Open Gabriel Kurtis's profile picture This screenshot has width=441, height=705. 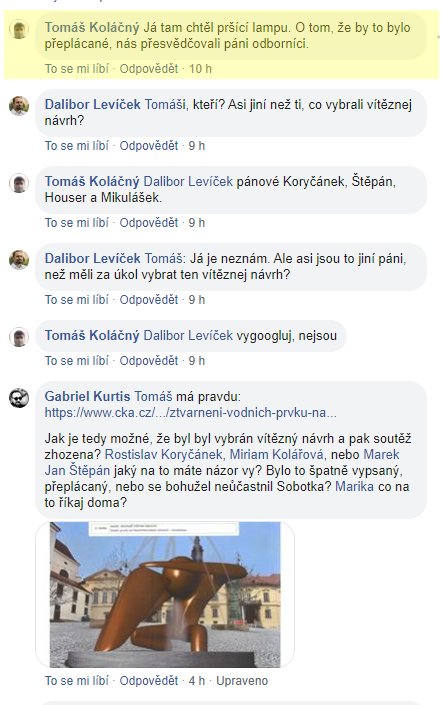19,398
